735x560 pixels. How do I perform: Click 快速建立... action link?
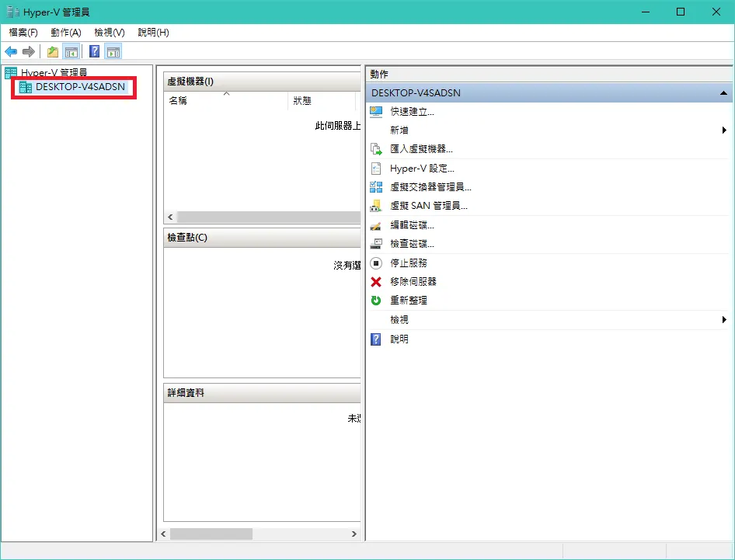pos(412,112)
